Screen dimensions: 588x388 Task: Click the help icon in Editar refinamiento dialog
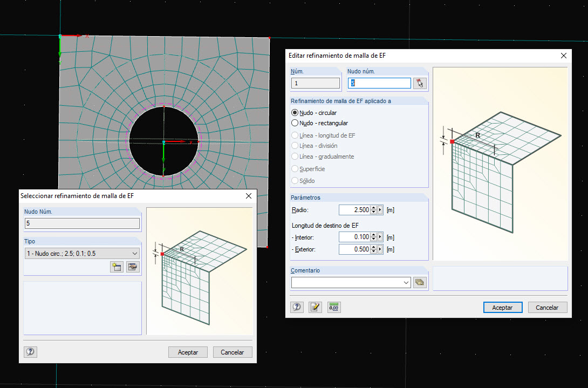pos(297,307)
